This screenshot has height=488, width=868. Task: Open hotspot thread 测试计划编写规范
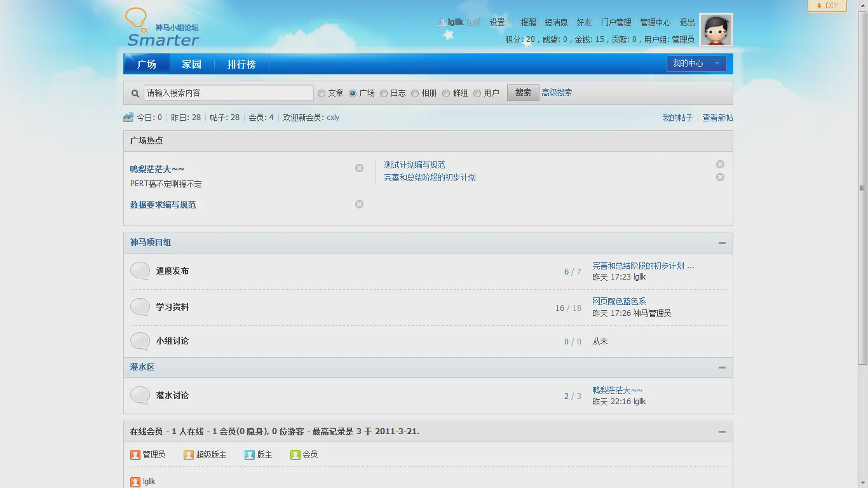click(414, 165)
